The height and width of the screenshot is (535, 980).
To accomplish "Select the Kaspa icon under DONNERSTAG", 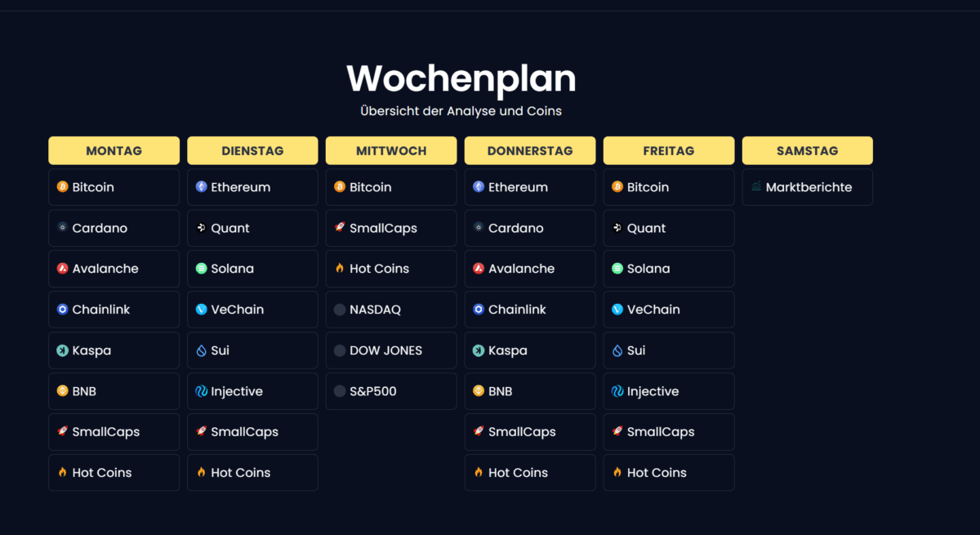I will pyautogui.click(x=477, y=350).
